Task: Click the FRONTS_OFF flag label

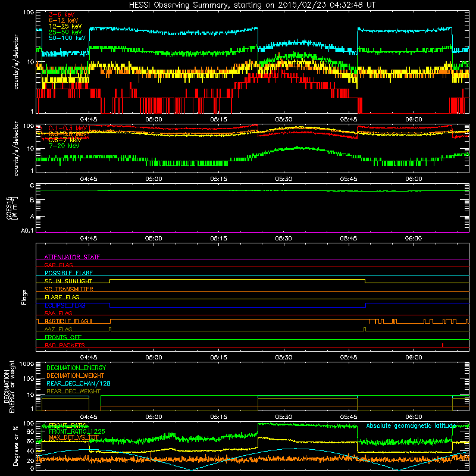Action: pyautogui.click(x=63, y=337)
